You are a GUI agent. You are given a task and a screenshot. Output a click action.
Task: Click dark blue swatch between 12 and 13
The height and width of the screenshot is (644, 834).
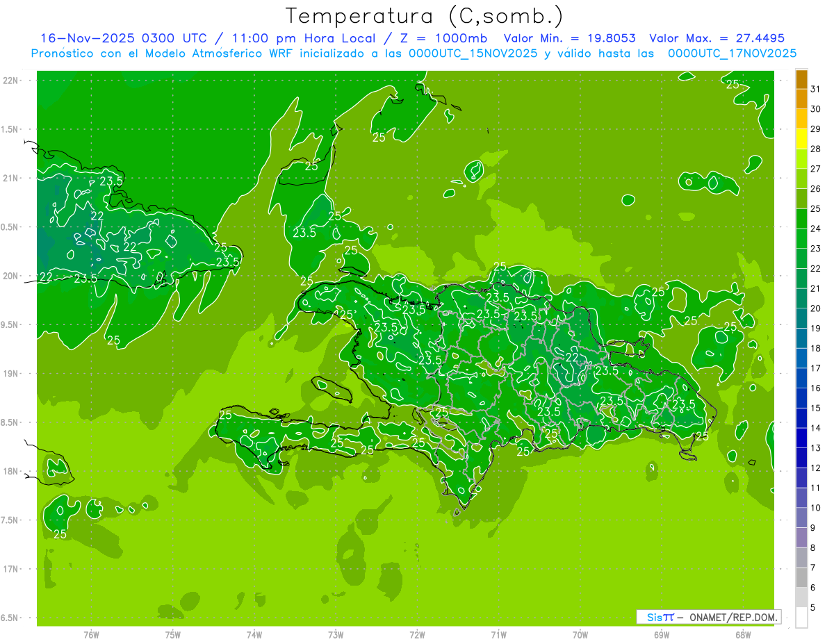click(801, 458)
